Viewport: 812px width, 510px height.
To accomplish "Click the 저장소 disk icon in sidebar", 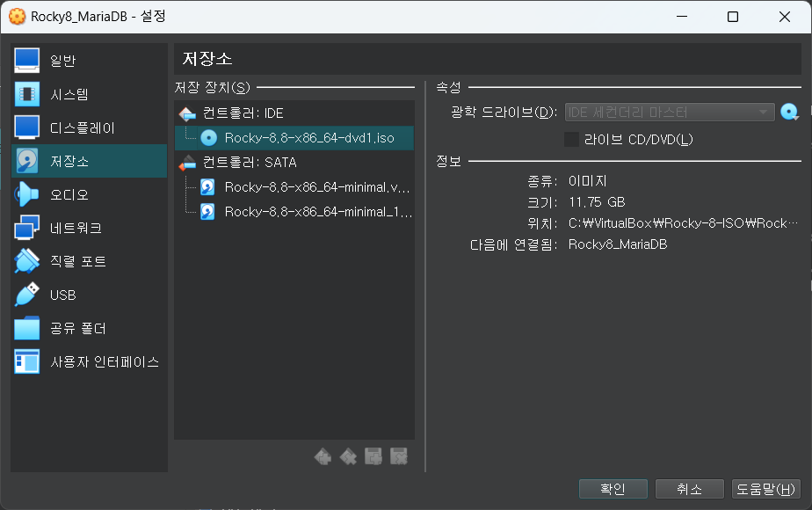I will pyautogui.click(x=27, y=161).
